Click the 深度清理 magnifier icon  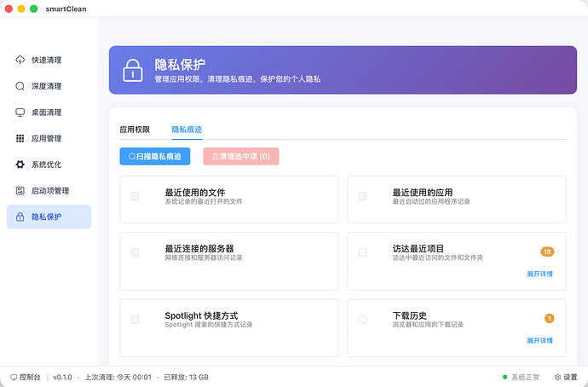click(20, 86)
